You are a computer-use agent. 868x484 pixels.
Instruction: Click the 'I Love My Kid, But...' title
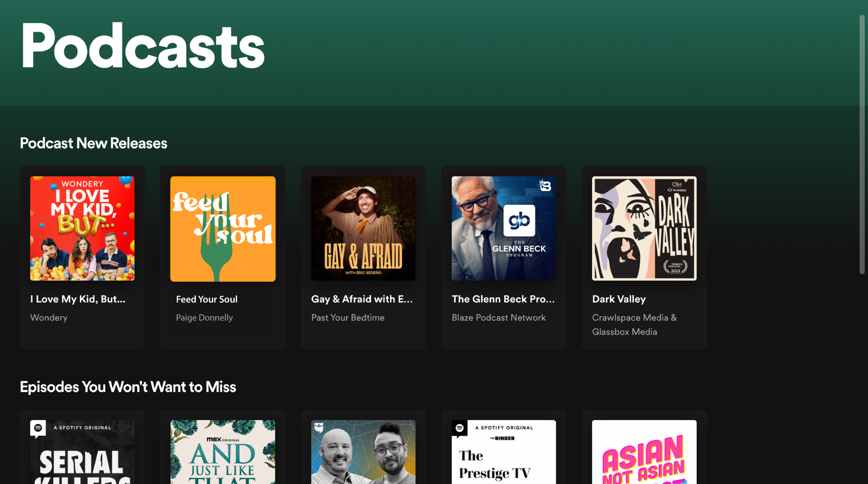coord(78,299)
